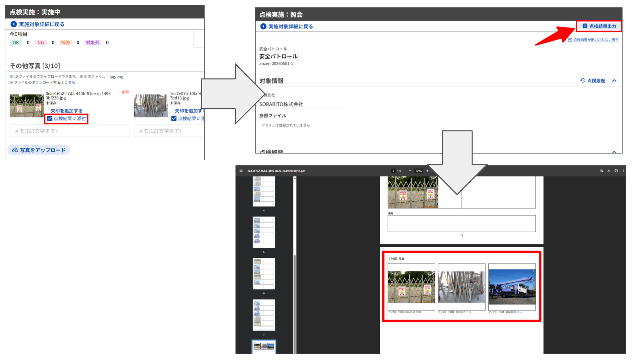
Task: Open the PDF viewer sidebar menu icon
Action: point(241,171)
